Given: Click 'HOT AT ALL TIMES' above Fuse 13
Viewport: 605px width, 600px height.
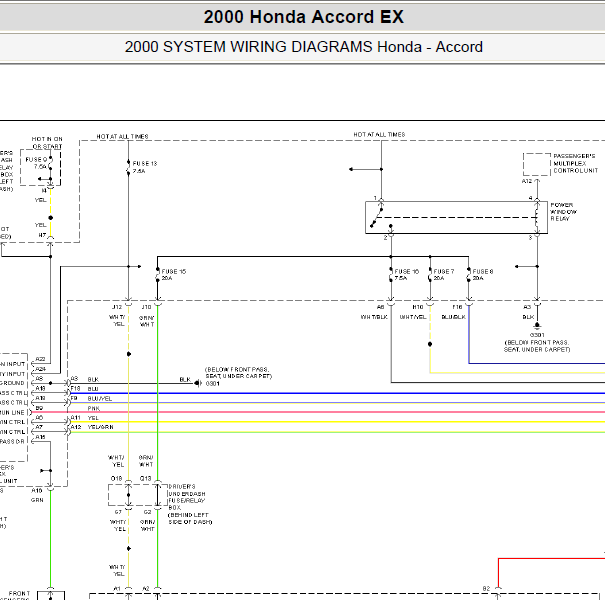Looking at the screenshot, I should click(122, 137).
